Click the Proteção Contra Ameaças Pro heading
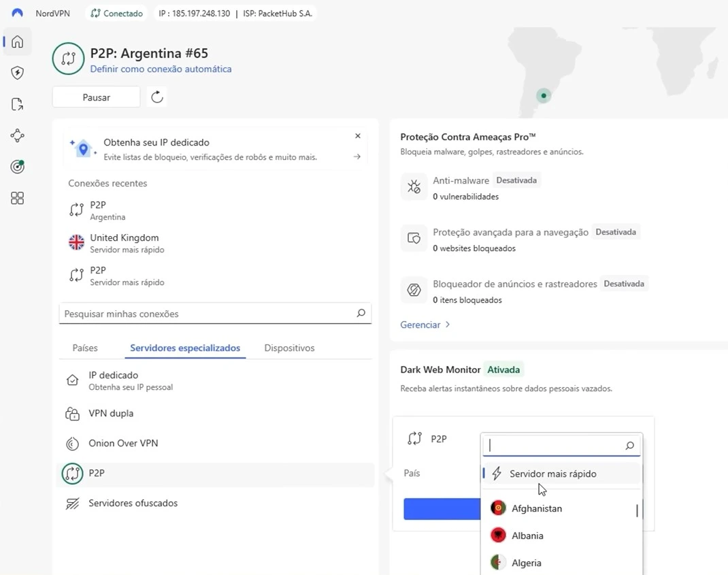The image size is (728, 575). tap(468, 137)
